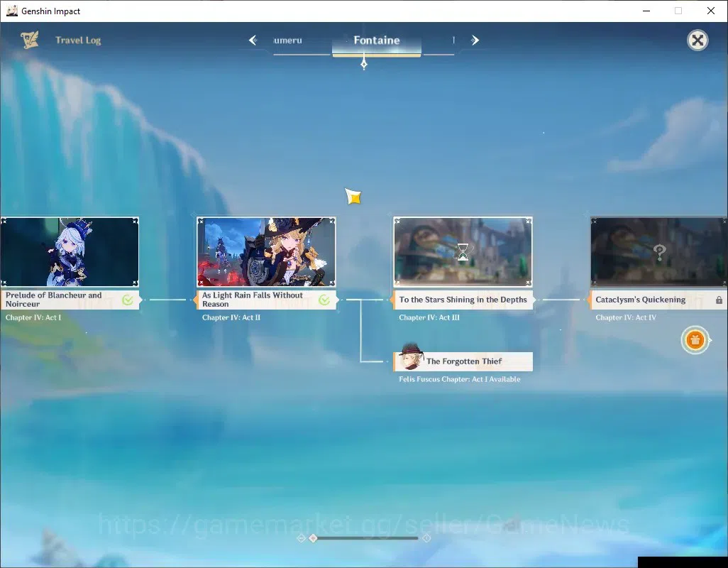Open the locked Cataclysm's Quickening thumbnail
The height and width of the screenshot is (568, 728).
point(659,252)
